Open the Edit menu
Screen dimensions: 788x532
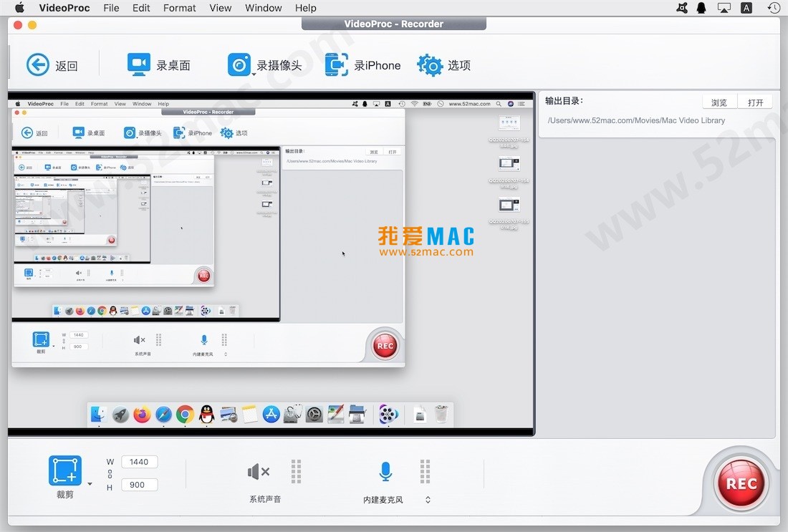[x=141, y=8]
